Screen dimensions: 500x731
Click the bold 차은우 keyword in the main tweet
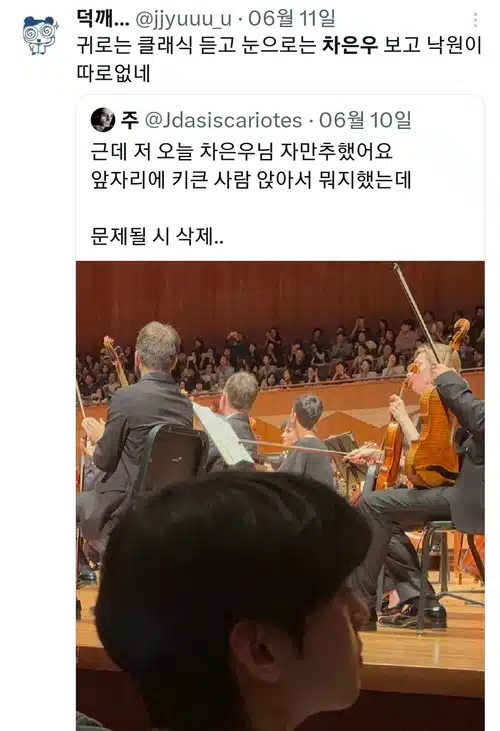(x=349, y=45)
